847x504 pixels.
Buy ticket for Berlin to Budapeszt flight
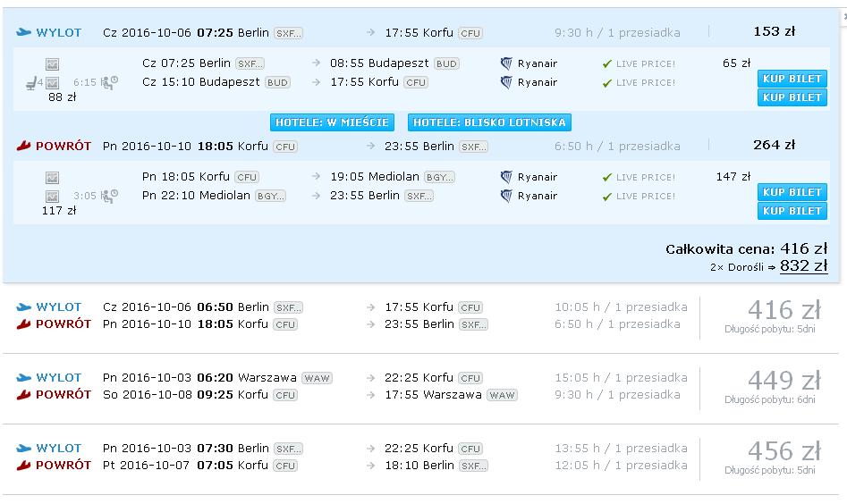792,79
